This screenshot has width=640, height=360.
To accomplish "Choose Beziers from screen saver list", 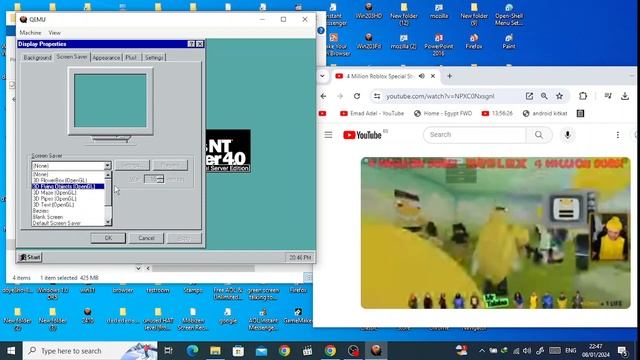I will point(41,211).
